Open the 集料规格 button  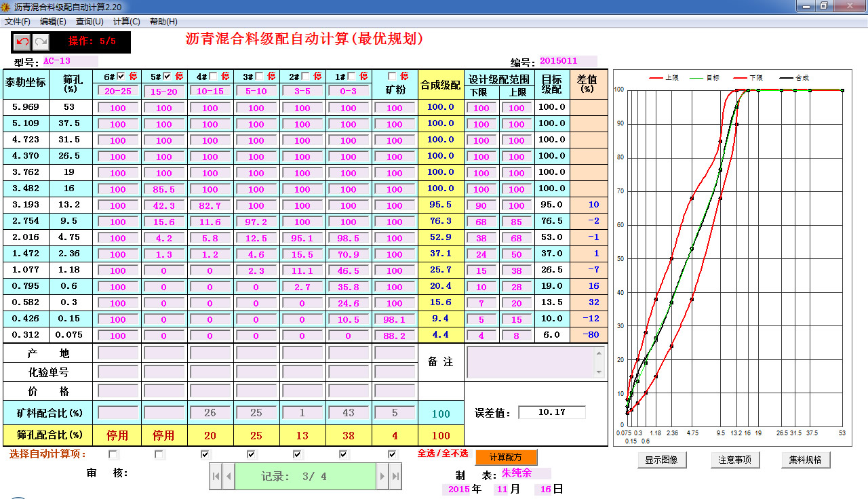[x=806, y=460]
